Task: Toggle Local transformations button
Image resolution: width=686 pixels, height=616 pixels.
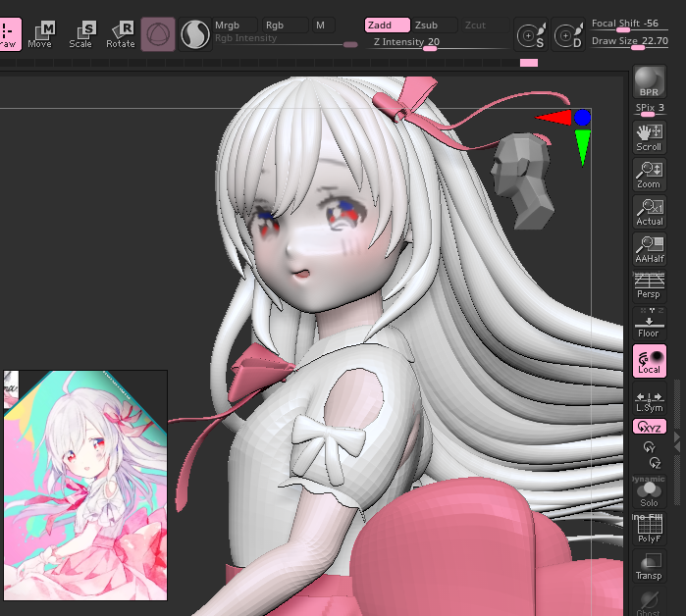Action: [650, 361]
